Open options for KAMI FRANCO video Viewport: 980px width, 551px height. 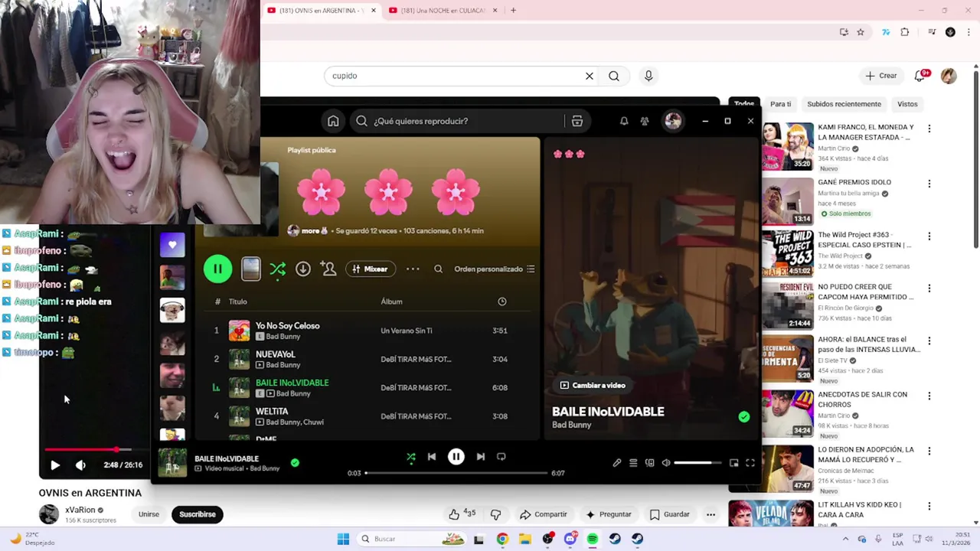point(929,129)
